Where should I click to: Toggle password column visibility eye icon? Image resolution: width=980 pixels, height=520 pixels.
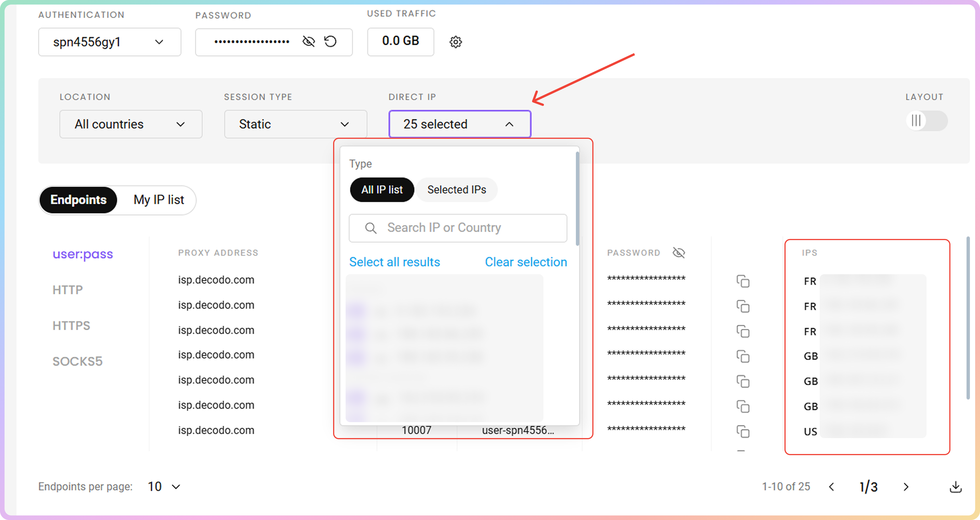coord(678,253)
